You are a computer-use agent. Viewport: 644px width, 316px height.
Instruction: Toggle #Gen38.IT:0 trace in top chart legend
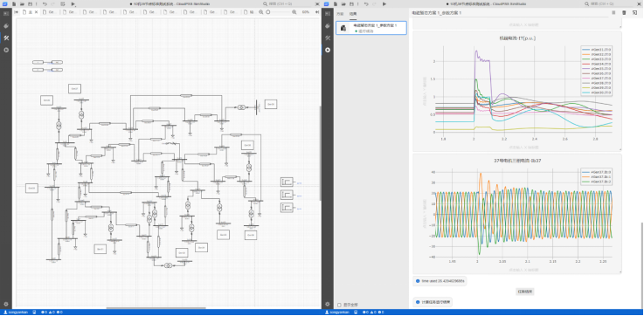pyautogui.click(x=597, y=83)
